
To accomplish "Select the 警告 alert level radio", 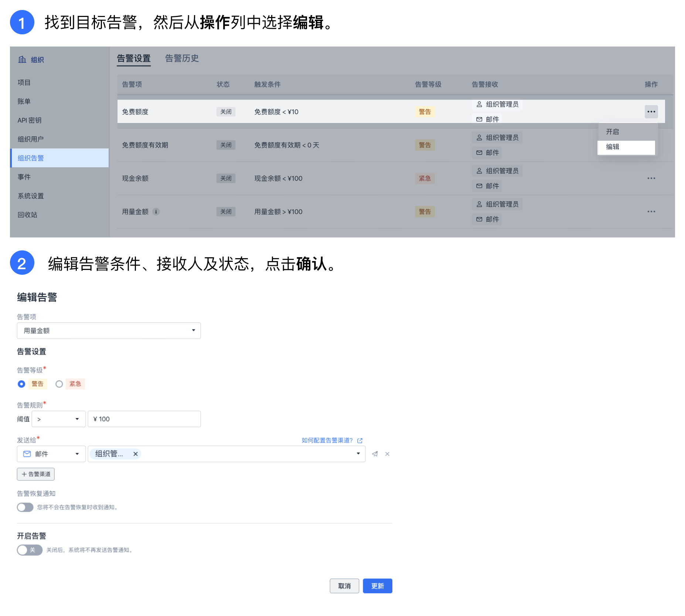I will coord(21,384).
